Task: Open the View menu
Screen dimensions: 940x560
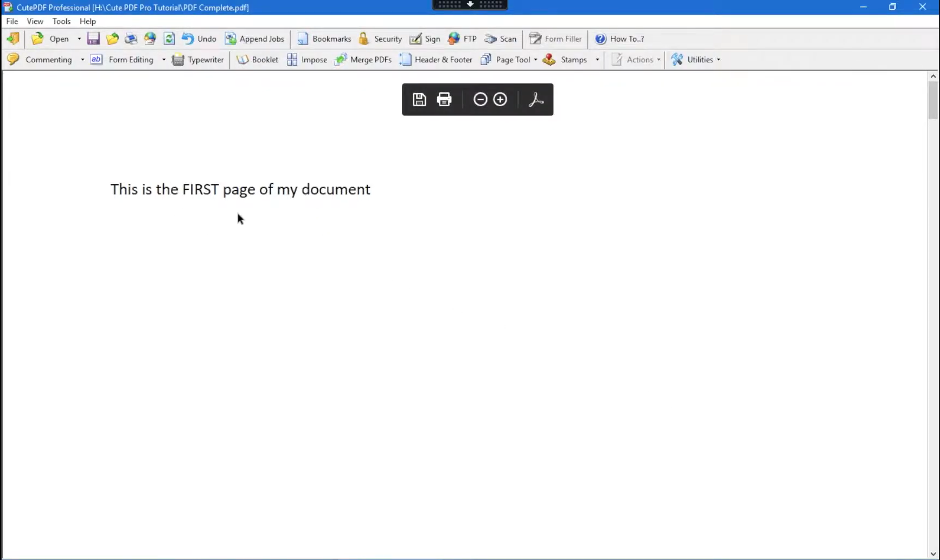Action: pos(35,21)
